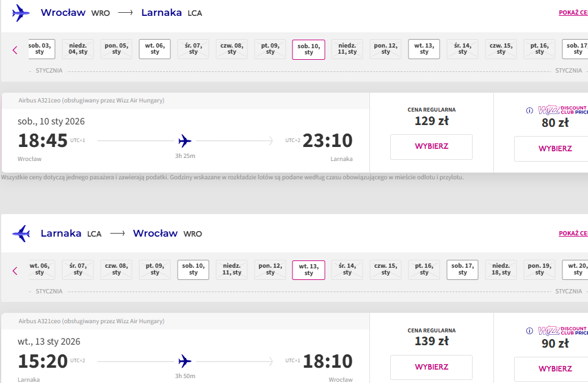Choose regular price 139 zł with Wybierz
This screenshot has width=588, height=383.
[x=431, y=367]
